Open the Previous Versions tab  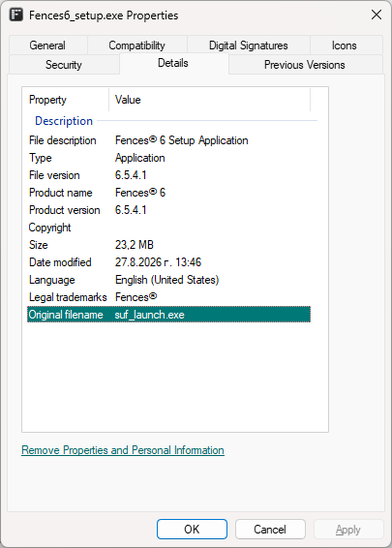305,64
